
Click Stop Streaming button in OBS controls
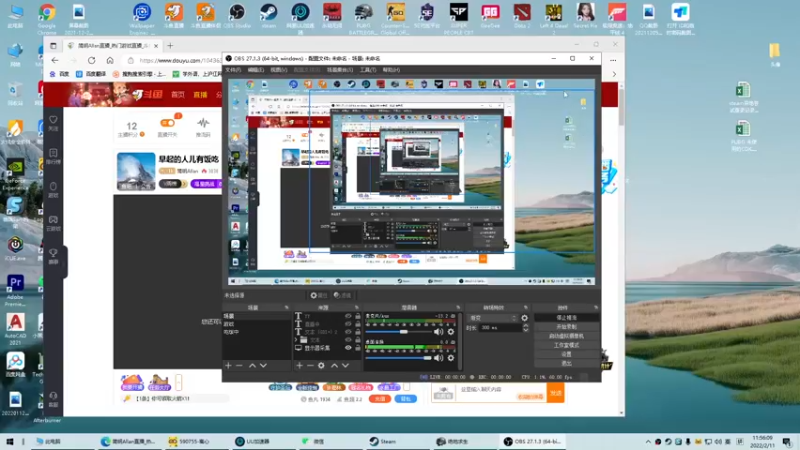[x=566, y=317]
